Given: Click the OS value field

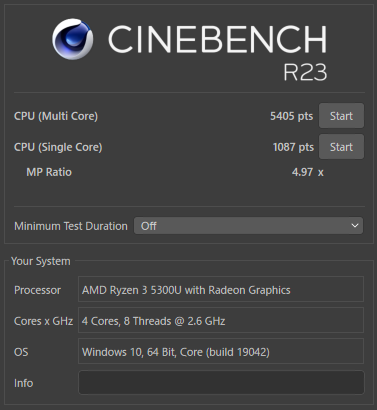Looking at the screenshot, I should pos(221,351).
